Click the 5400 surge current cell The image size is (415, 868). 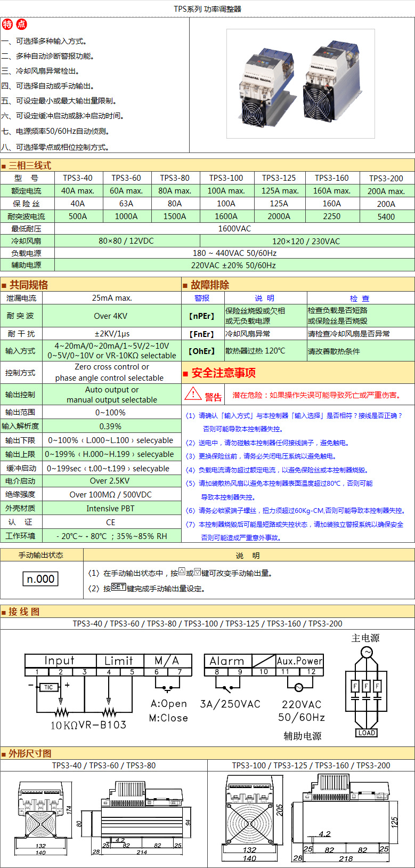point(386,216)
